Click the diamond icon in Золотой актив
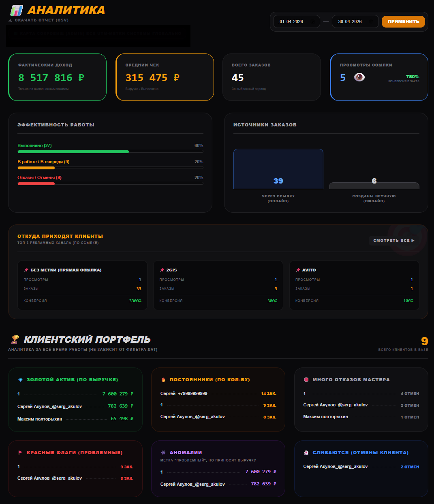 tap(21, 380)
